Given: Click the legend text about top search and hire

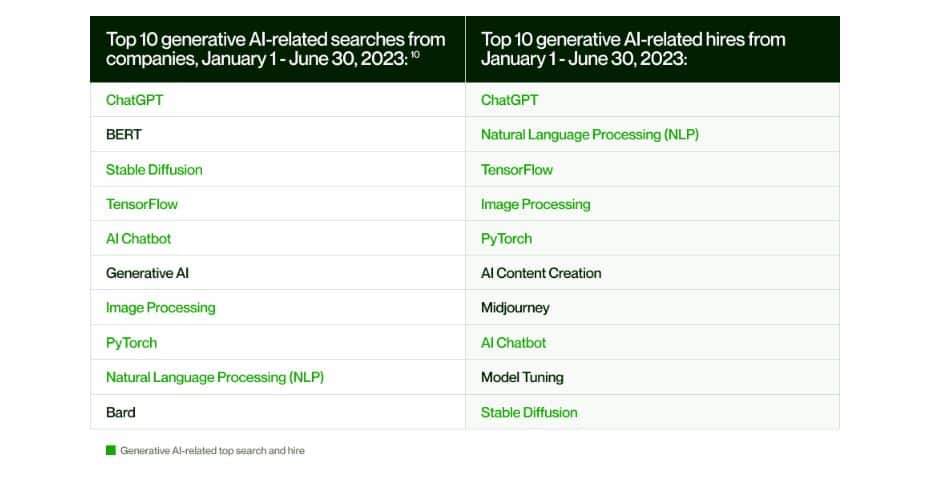Looking at the screenshot, I should tap(212, 451).
